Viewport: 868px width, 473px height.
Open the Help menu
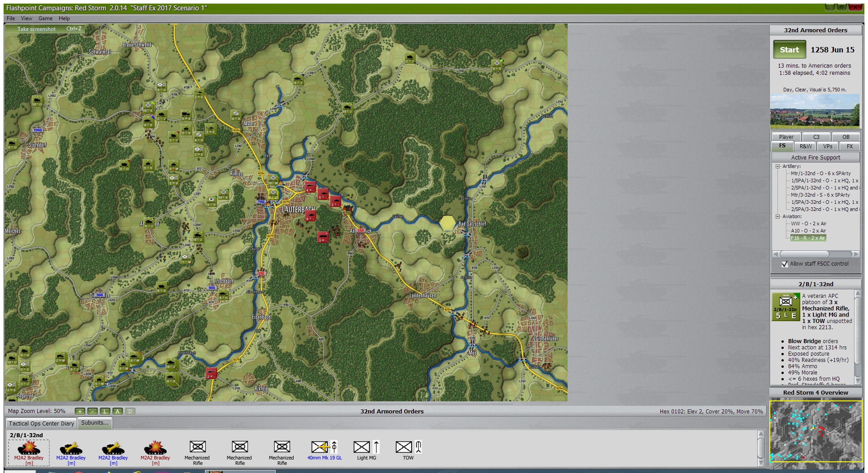pos(64,18)
